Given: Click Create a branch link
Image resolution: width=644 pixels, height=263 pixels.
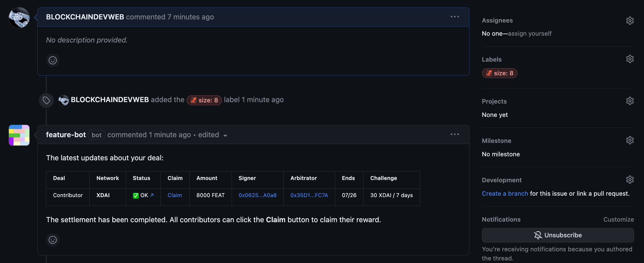Looking at the screenshot, I should tap(505, 194).
